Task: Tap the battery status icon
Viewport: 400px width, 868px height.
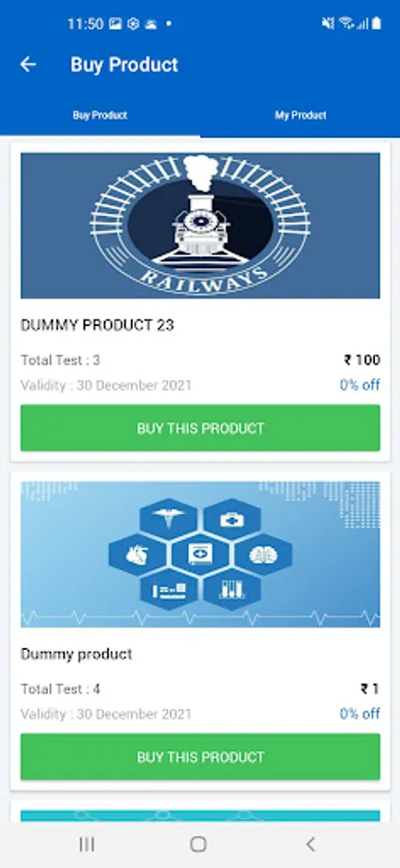Action: pyautogui.click(x=376, y=23)
